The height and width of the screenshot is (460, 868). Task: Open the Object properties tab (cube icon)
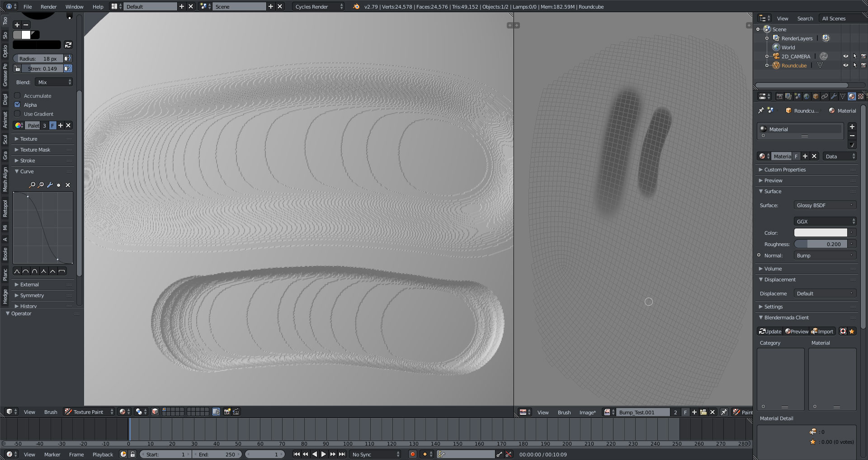(816, 96)
